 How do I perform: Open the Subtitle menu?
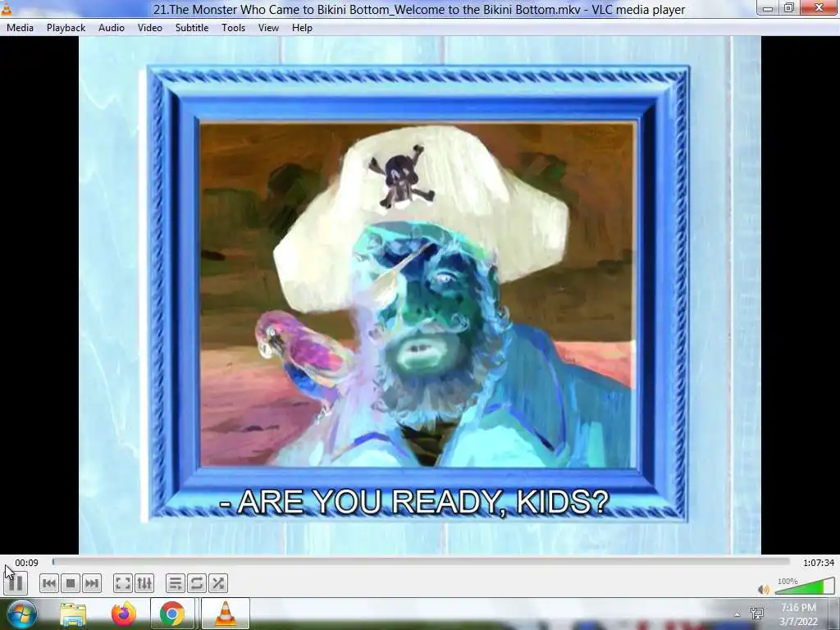tap(192, 28)
